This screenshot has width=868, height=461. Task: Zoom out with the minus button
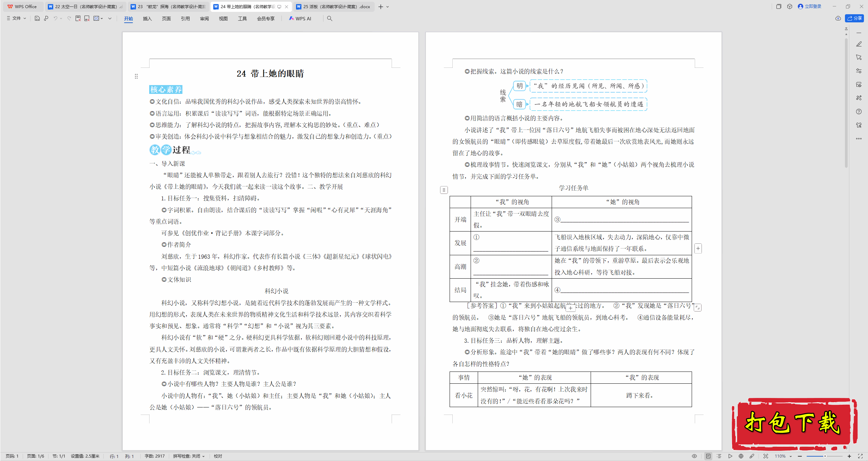800,456
